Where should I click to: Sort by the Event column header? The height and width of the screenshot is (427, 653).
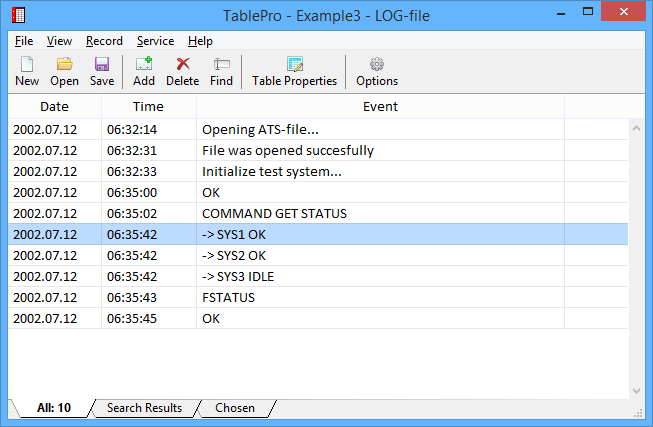380,107
